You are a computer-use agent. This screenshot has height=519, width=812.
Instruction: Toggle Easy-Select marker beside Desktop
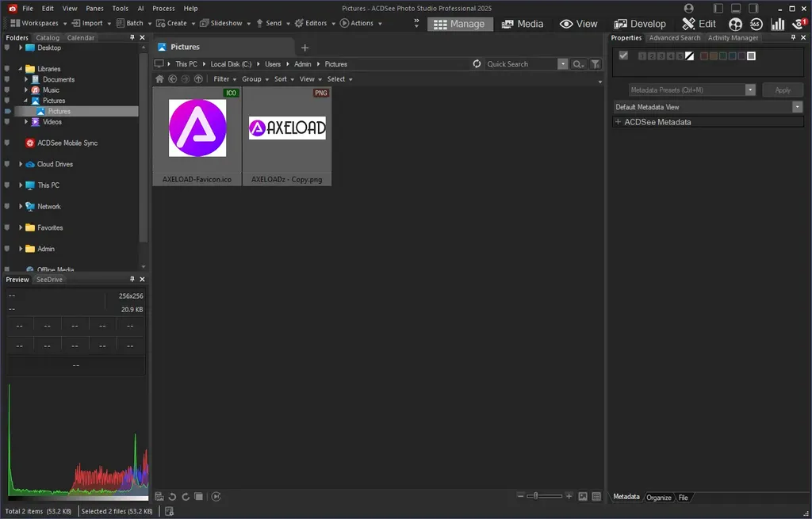pyautogui.click(x=6, y=48)
